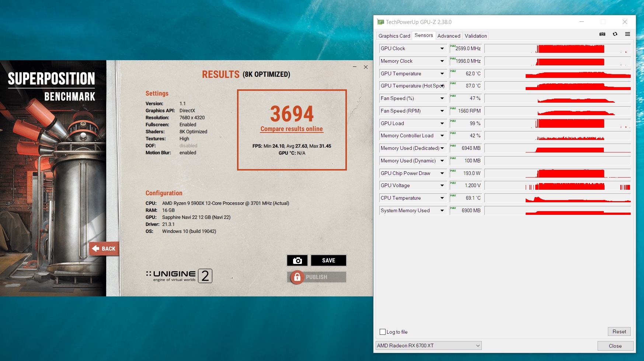Click the Close button in GPU-Z
Screen dimensions: 644x361
tap(615, 346)
